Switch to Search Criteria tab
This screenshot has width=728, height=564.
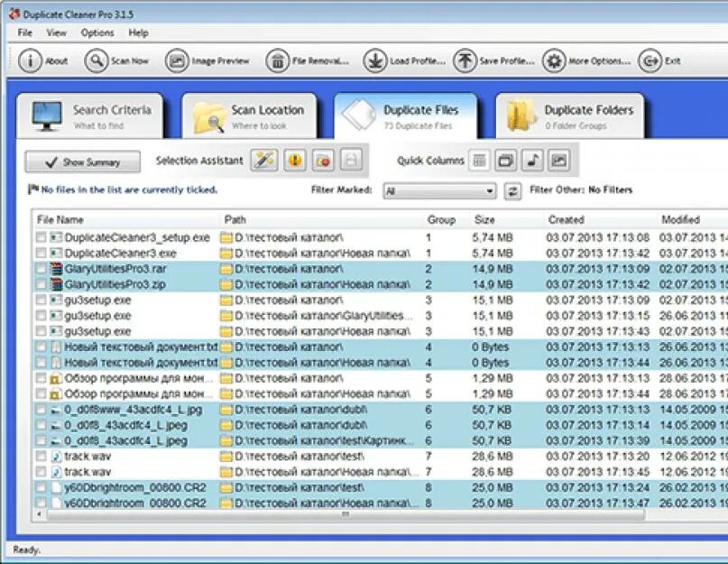pyautogui.click(x=90, y=116)
